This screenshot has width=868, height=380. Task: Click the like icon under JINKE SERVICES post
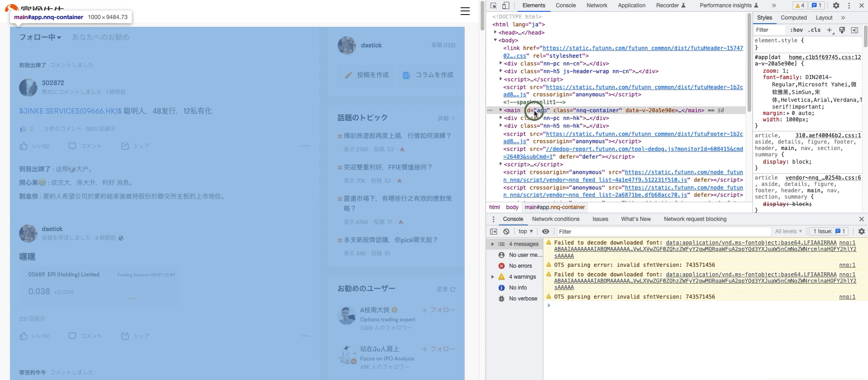coord(24,146)
